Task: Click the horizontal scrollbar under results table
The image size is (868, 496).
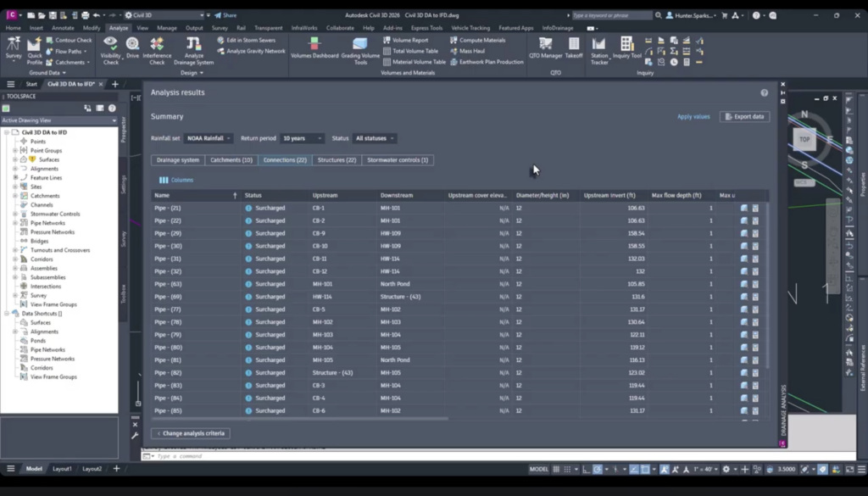Action: coord(299,419)
